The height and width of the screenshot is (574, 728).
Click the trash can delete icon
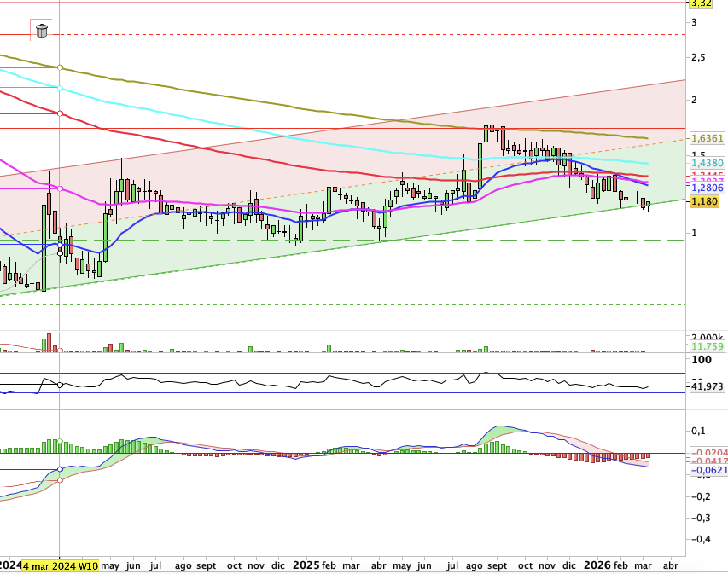41,31
